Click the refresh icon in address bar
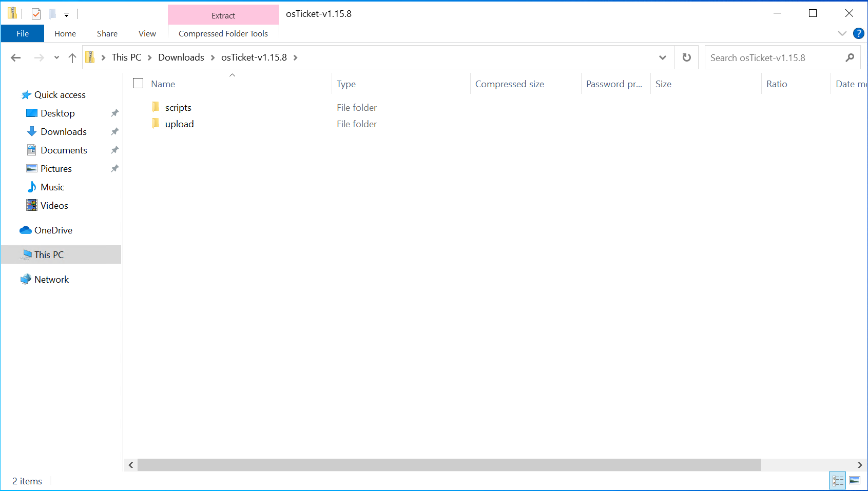This screenshot has height=491, width=868. pos(686,57)
